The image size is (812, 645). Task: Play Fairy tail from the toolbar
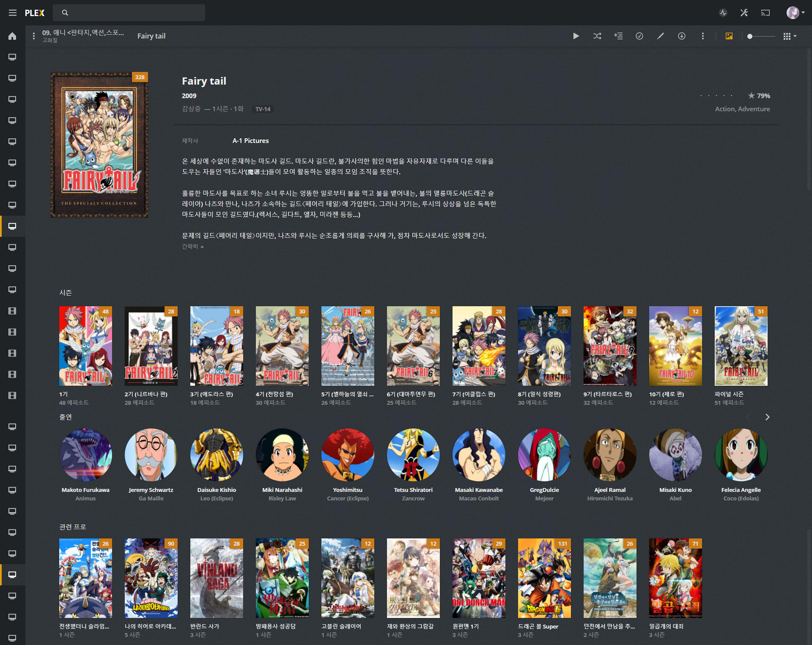pyautogui.click(x=576, y=36)
